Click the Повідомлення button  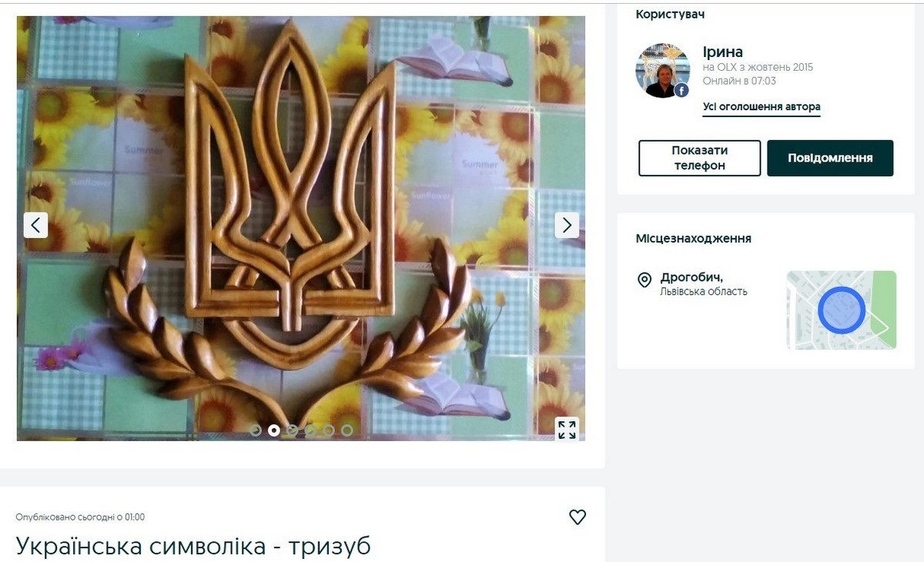point(830,158)
